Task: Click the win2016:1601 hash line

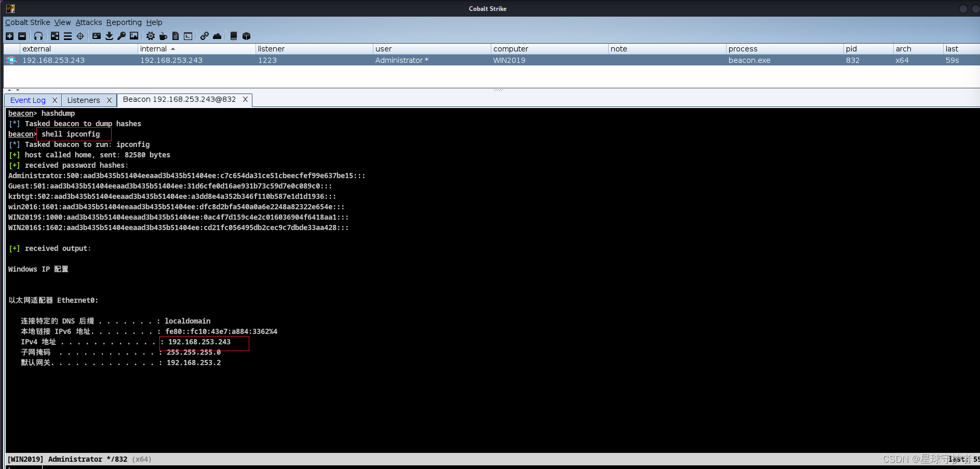Action: coord(177,207)
